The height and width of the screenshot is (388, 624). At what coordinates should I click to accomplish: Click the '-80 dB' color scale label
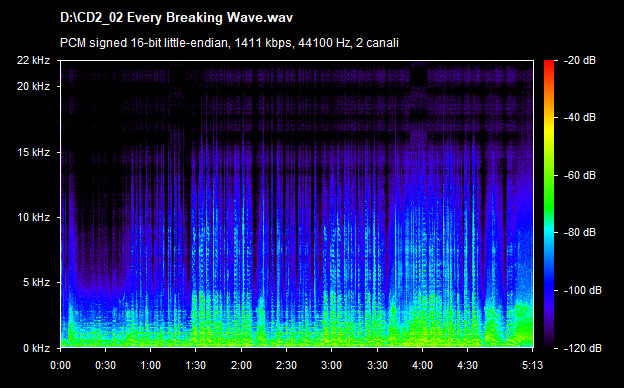tap(580, 232)
